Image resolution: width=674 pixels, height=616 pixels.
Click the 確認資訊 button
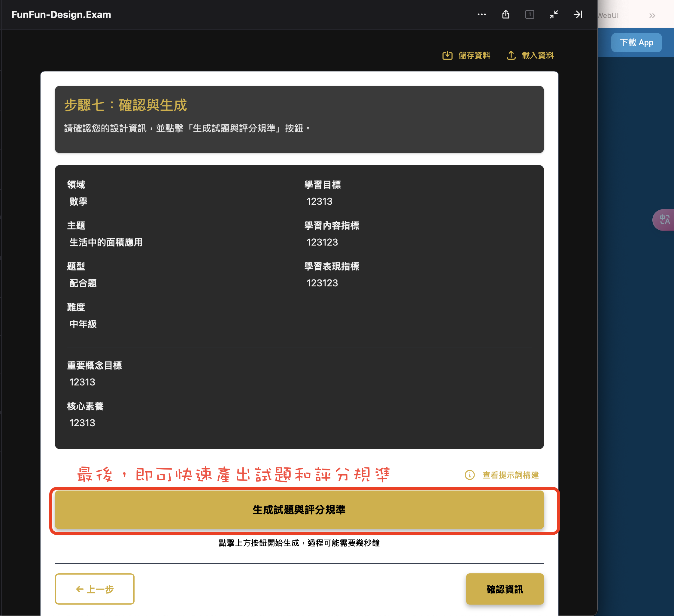[x=505, y=589]
